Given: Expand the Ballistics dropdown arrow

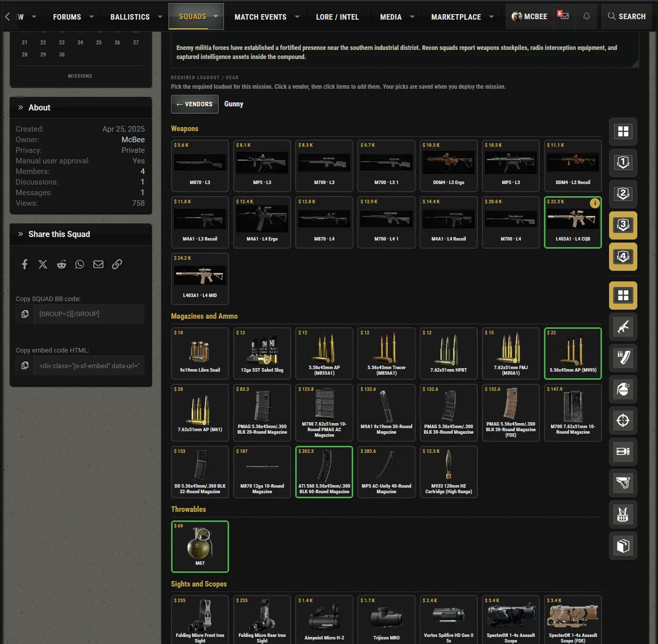Looking at the screenshot, I should pyautogui.click(x=160, y=17).
